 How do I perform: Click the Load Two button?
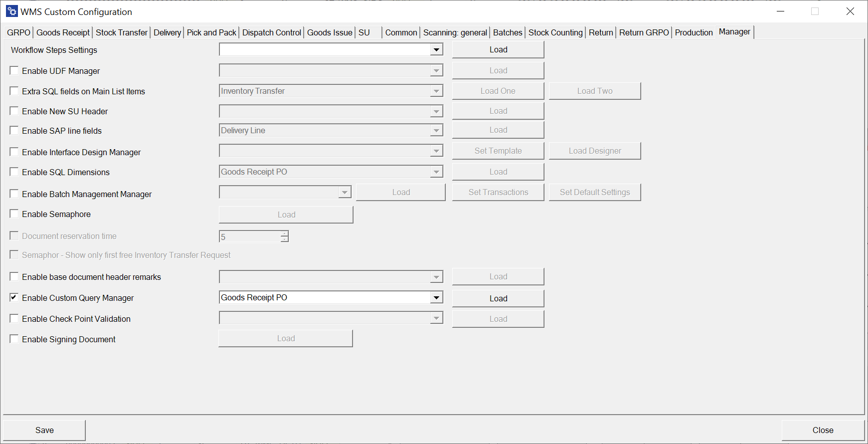595,91
